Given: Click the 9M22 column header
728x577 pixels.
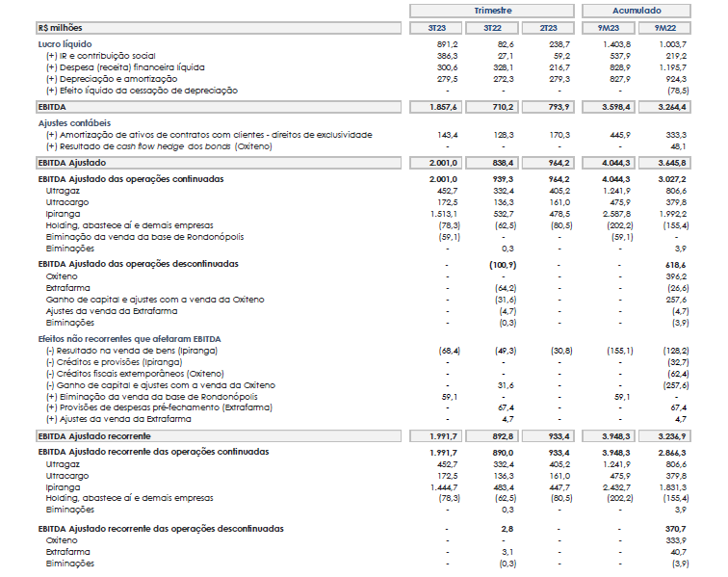Looking at the screenshot, I should coord(664,28).
